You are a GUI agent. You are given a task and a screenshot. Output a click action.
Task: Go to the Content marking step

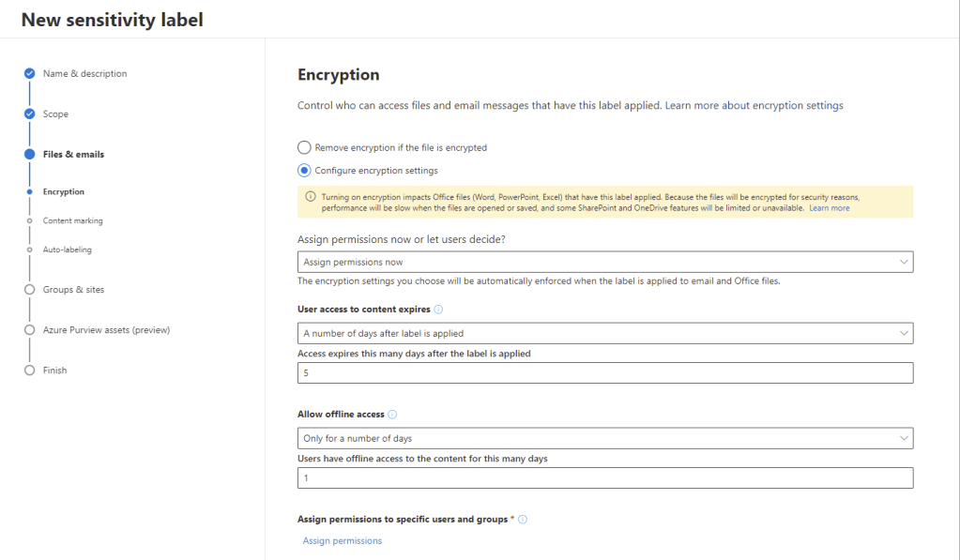(72, 221)
